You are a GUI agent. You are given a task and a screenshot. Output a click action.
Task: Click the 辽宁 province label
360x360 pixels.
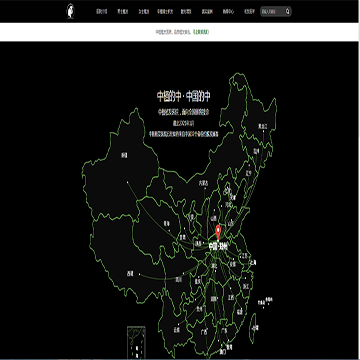[249, 173]
